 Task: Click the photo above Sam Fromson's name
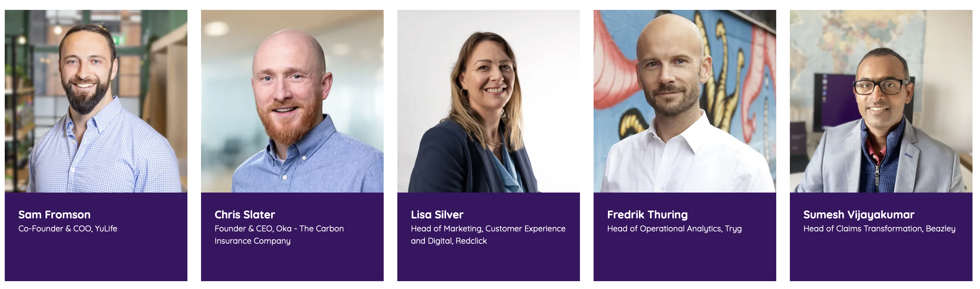point(96,101)
